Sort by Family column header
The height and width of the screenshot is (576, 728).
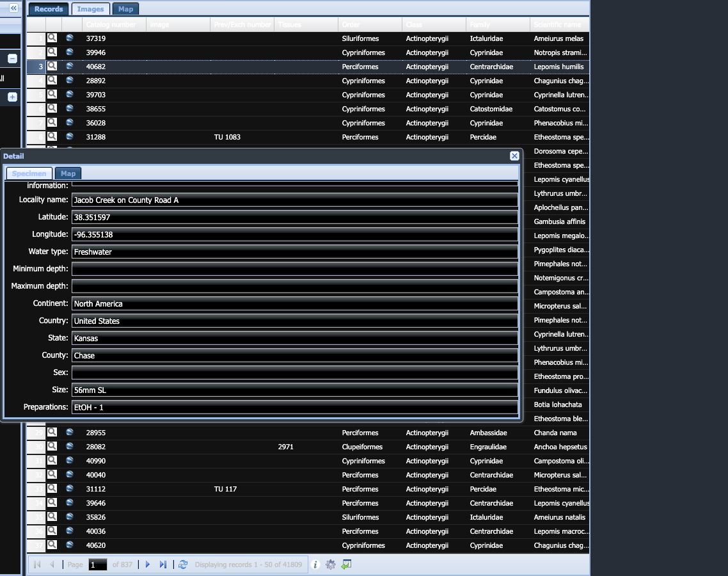click(498, 24)
